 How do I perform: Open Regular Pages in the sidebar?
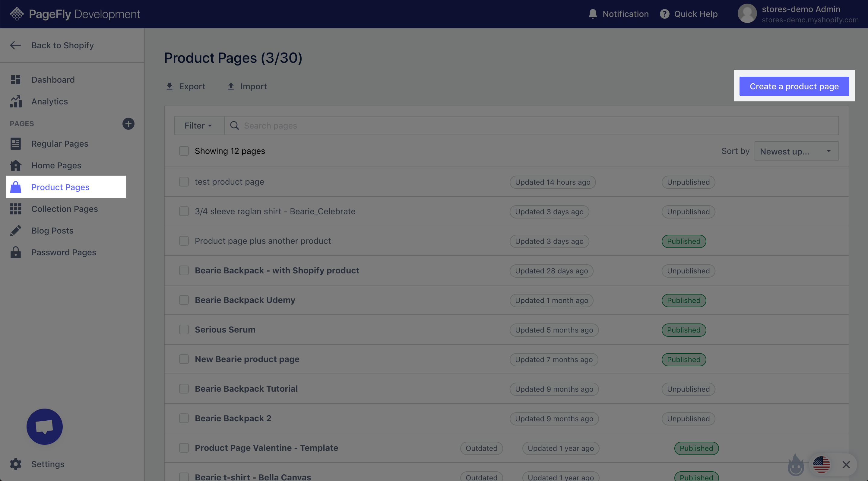pyautogui.click(x=60, y=144)
